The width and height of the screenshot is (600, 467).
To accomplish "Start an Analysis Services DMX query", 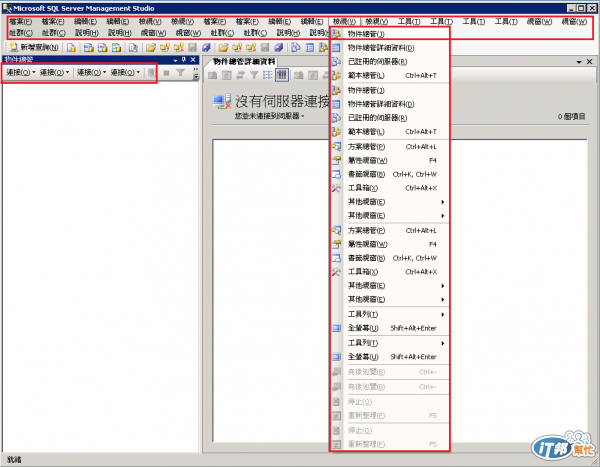I will click(x=102, y=47).
